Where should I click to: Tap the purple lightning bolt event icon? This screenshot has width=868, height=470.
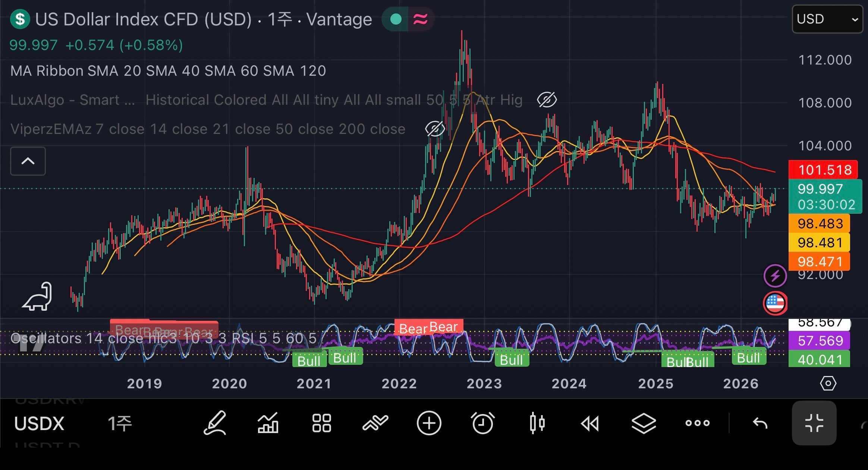[x=775, y=276]
